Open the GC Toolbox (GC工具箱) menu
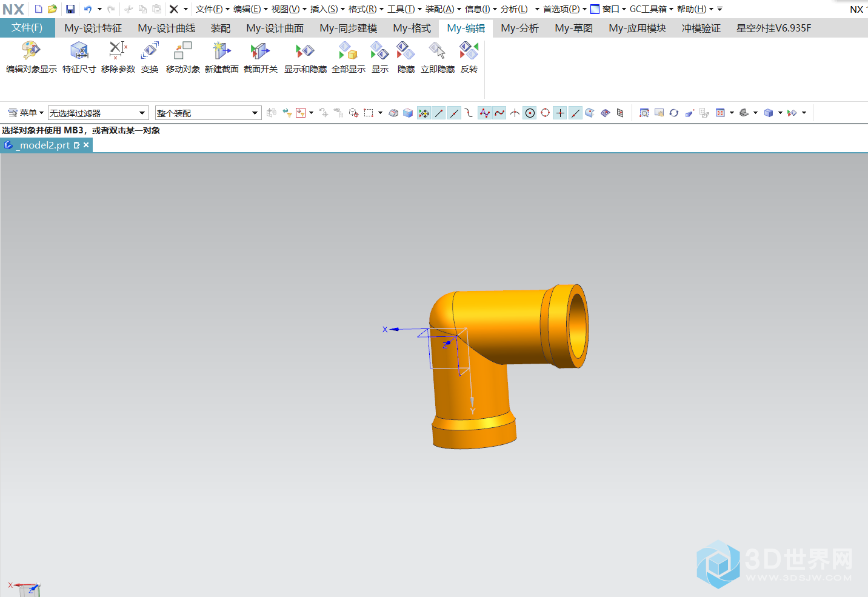Image resolution: width=868 pixels, height=597 pixels. [x=652, y=9]
